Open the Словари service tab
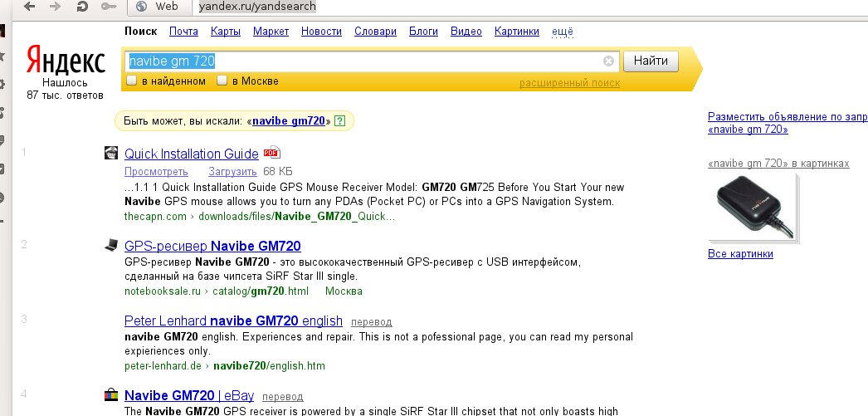 pos(375,32)
